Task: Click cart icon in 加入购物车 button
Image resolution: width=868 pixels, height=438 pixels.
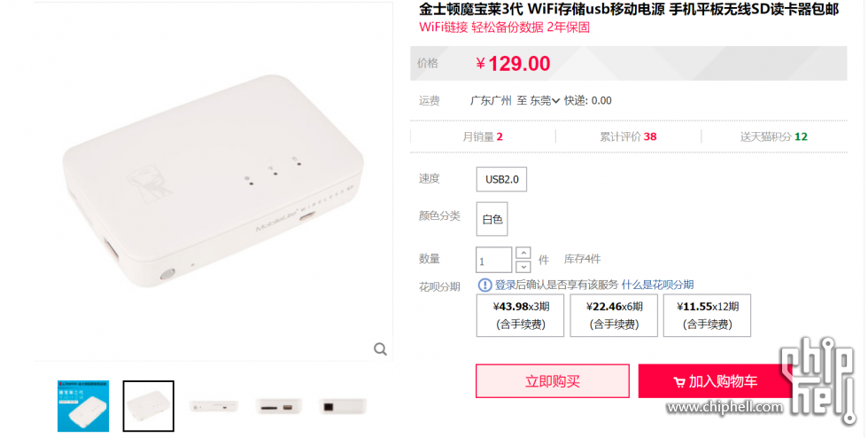Action: 679,381
